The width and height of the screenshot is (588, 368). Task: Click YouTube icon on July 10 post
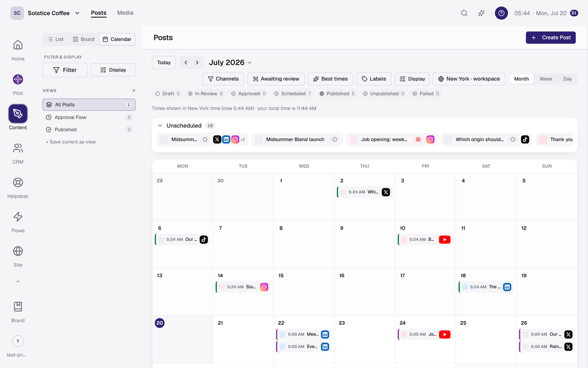tap(444, 239)
